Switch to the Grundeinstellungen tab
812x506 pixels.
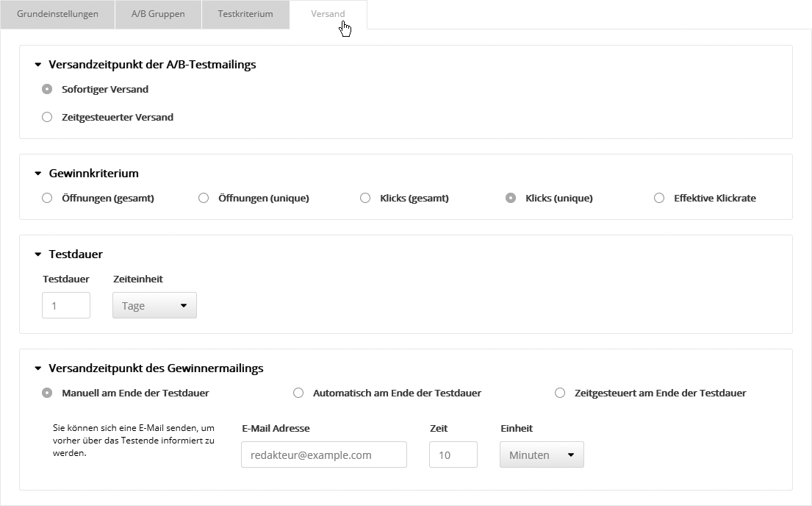[x=57, y=14]
